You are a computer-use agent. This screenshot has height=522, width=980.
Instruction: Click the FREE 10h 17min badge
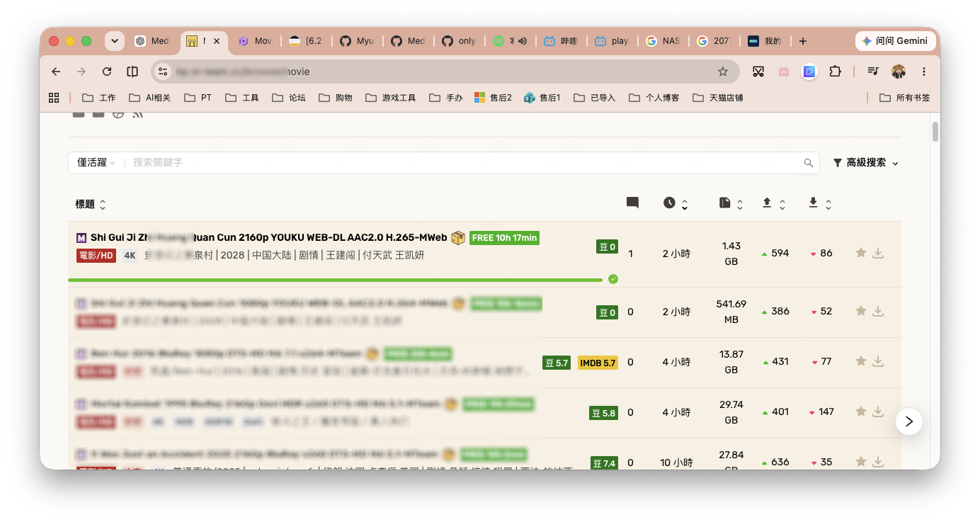504,238
